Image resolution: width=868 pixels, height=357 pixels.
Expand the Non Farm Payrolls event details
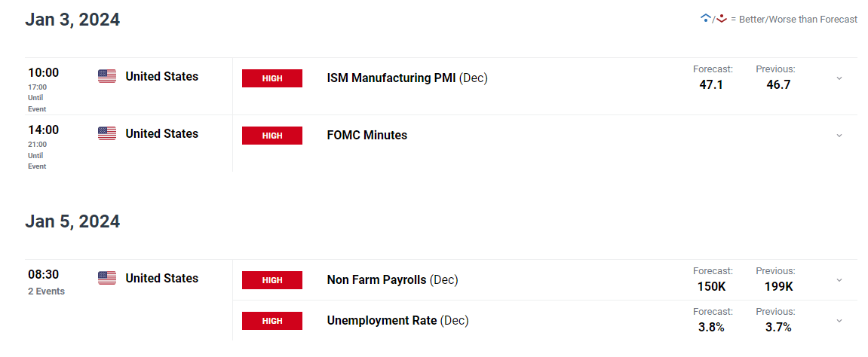tap(839, 280)
